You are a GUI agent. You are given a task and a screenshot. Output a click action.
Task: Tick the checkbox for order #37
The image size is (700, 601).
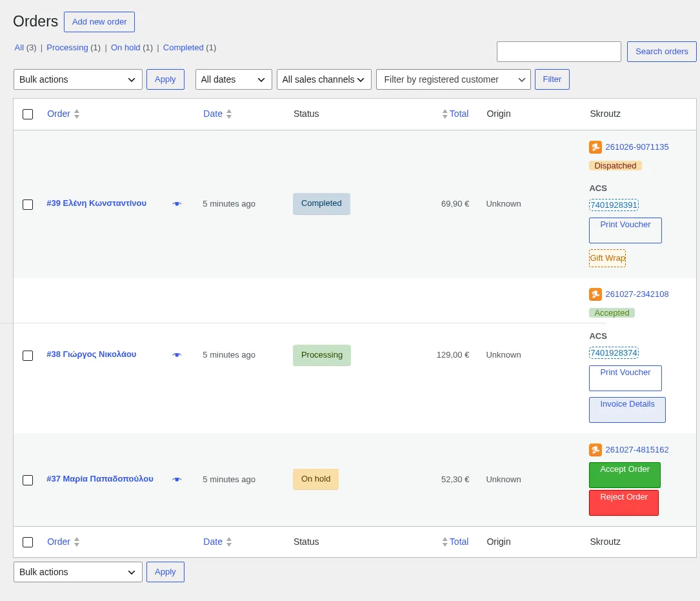[x=28, y=480]
